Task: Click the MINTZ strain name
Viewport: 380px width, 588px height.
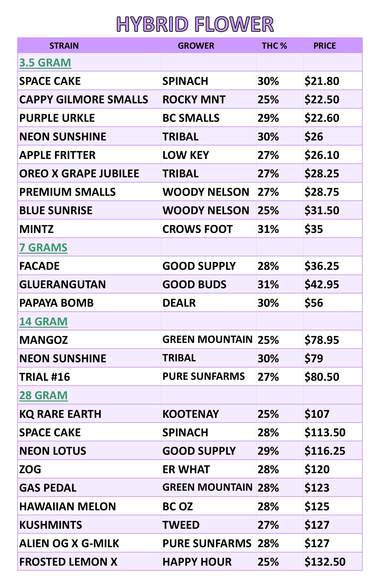Action: tap(37, 229)
